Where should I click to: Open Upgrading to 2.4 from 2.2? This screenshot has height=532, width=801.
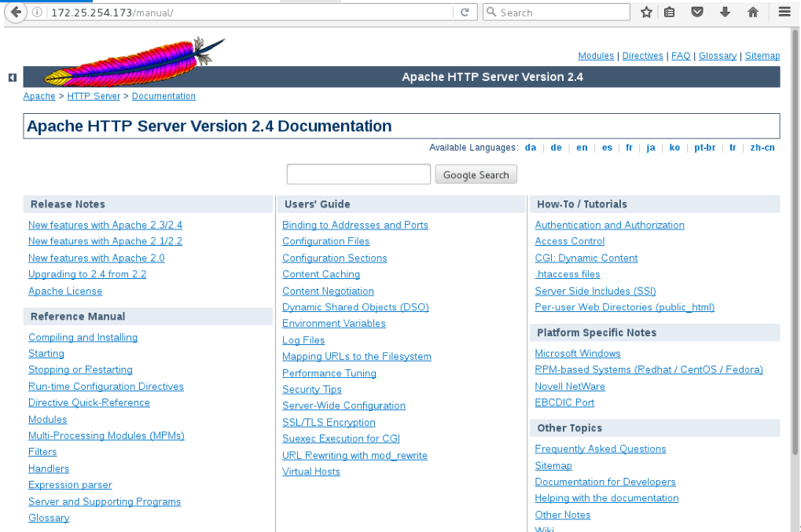coord(87,274)
